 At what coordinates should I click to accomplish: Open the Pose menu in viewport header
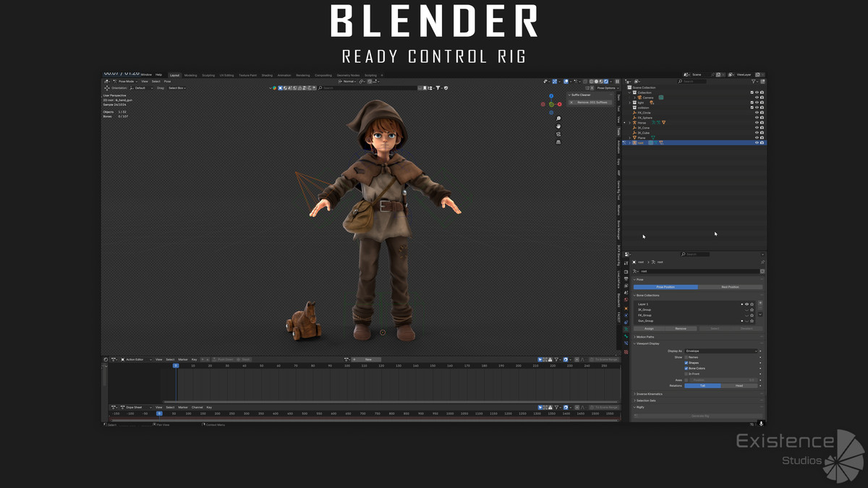tap(167, 81)
